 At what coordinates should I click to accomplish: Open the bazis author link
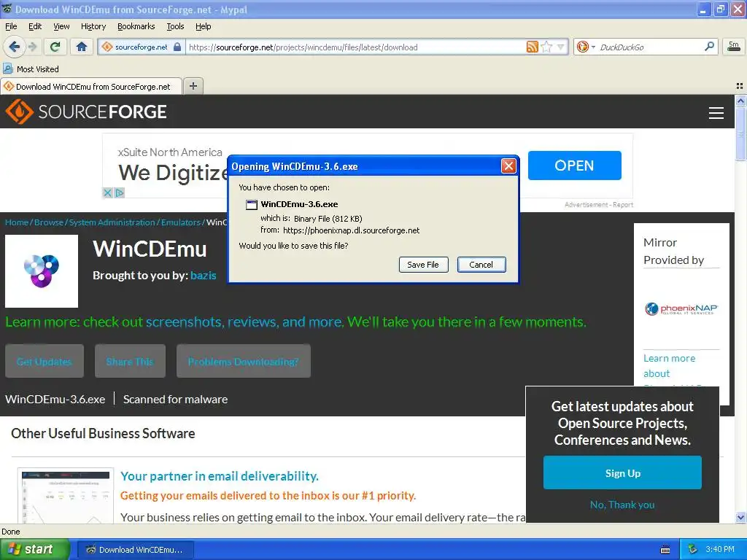tap(203, 275)
